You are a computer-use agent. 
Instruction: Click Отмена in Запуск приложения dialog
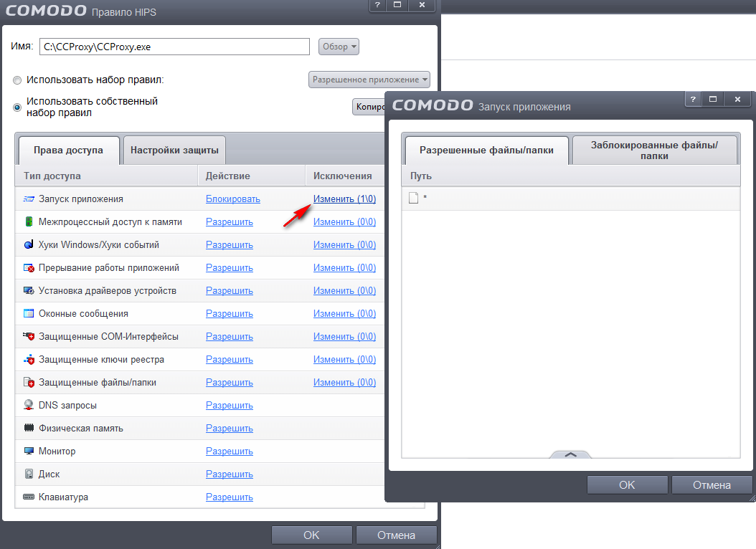tap(712, 485)
